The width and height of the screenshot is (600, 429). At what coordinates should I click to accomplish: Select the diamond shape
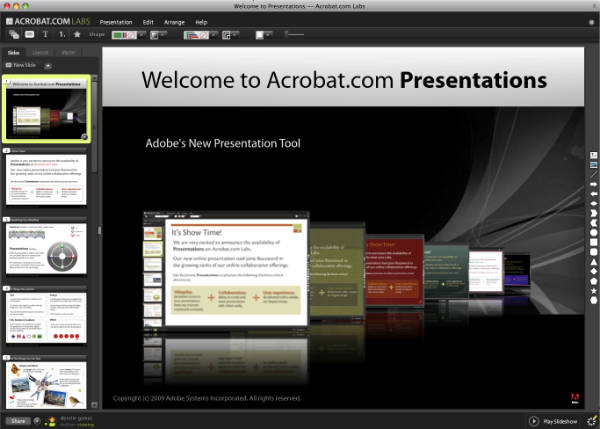[x=593, y=271]
